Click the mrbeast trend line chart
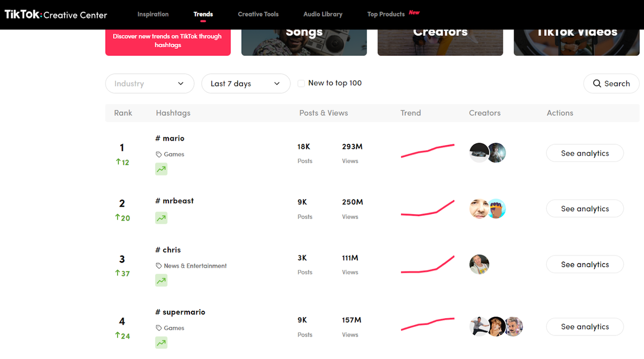Image resolution: width=644 pixels, height=359 pixels. click(428, 208)
